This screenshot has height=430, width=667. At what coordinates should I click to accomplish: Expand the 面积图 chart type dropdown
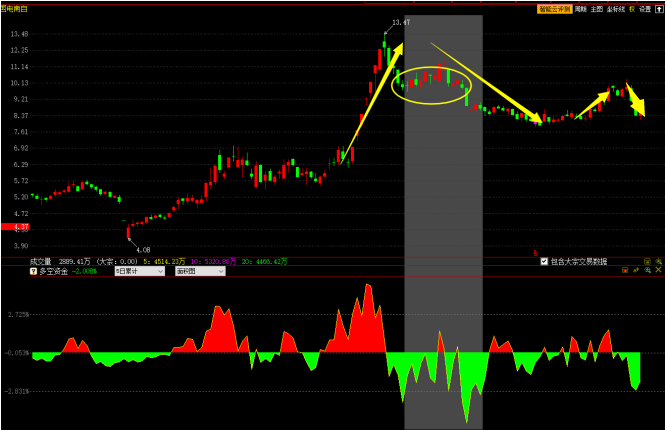pos(200,271)
